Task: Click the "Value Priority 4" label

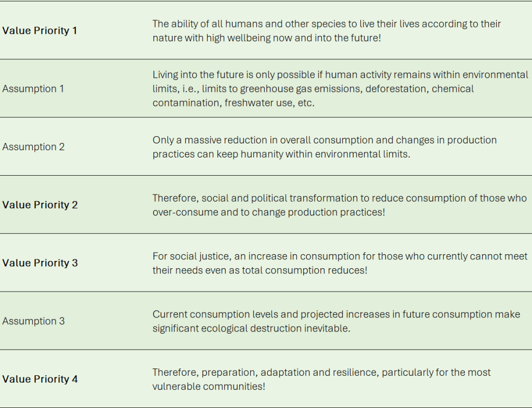Action: coord(40,379)
